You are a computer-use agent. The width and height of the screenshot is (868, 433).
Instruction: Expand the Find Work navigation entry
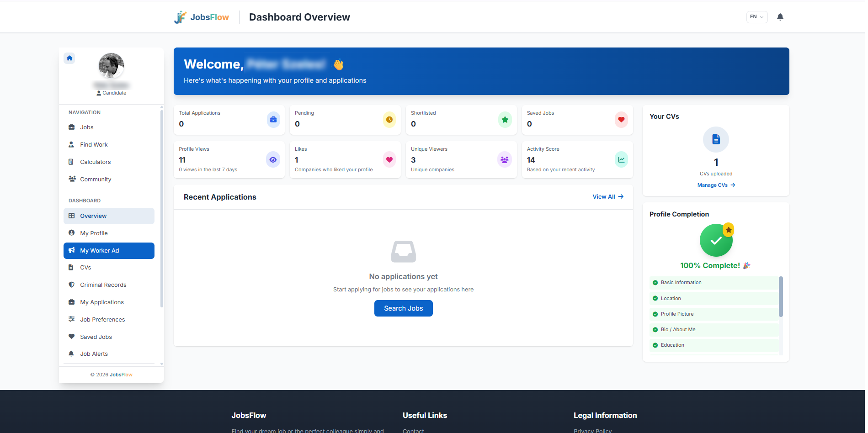(94, 144)
